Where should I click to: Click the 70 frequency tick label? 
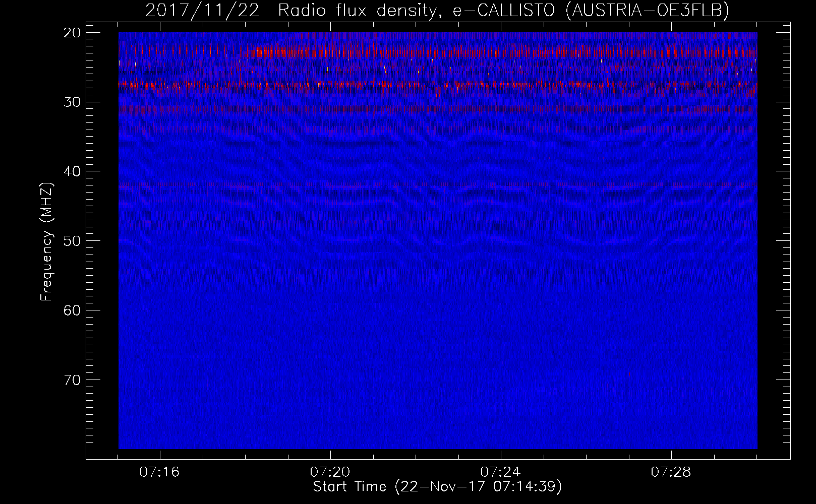tap(72, 379)
